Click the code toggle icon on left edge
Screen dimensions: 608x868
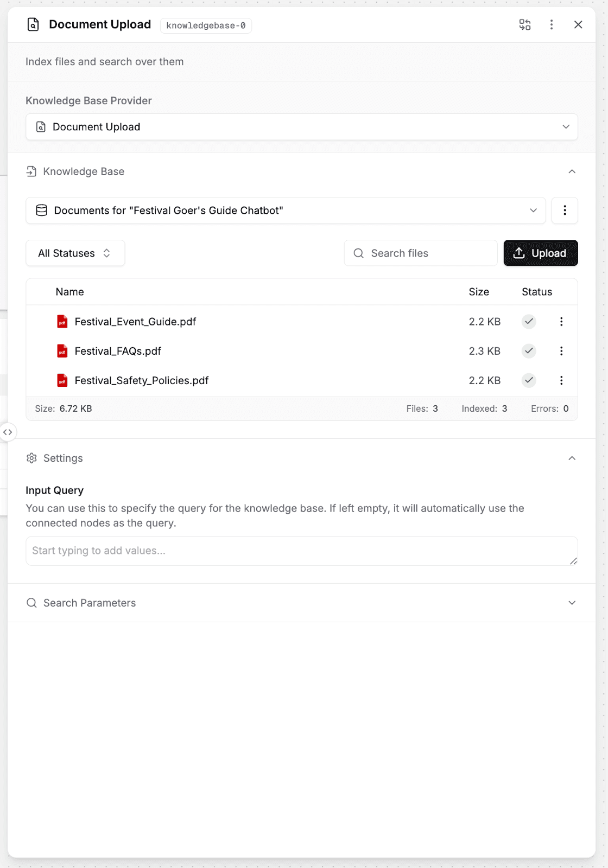click(x=8, y=432)
